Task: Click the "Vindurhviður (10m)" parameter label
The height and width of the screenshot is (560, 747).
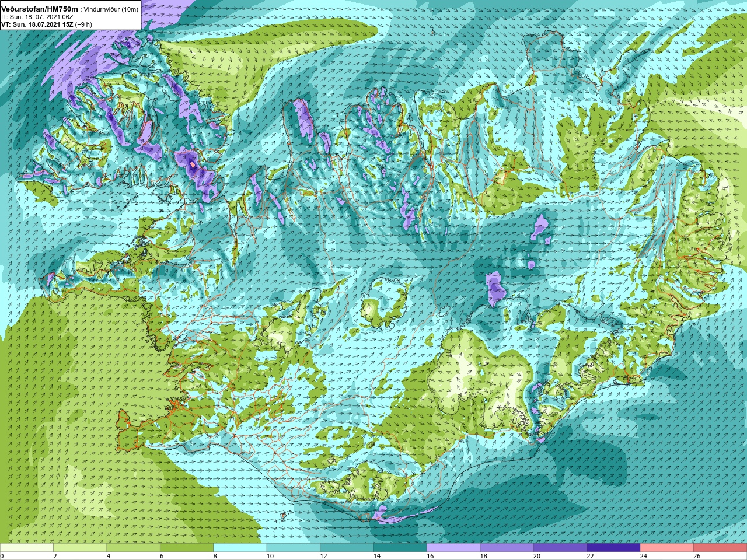Action: (111, 9)
